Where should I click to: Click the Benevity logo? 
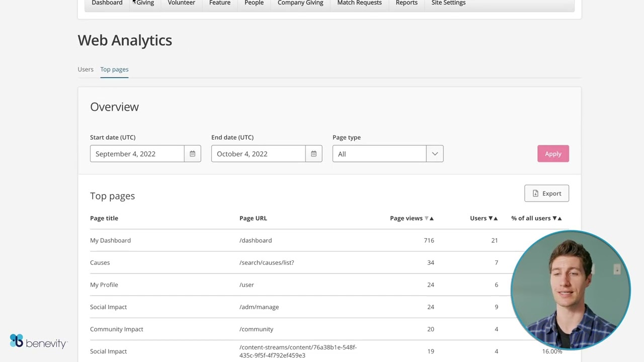tap(38, 342)
